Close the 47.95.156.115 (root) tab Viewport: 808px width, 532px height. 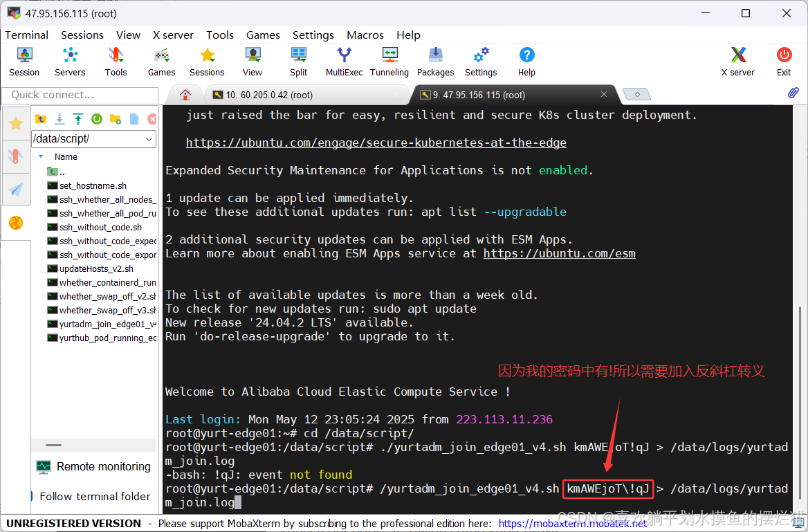point(604,94)
